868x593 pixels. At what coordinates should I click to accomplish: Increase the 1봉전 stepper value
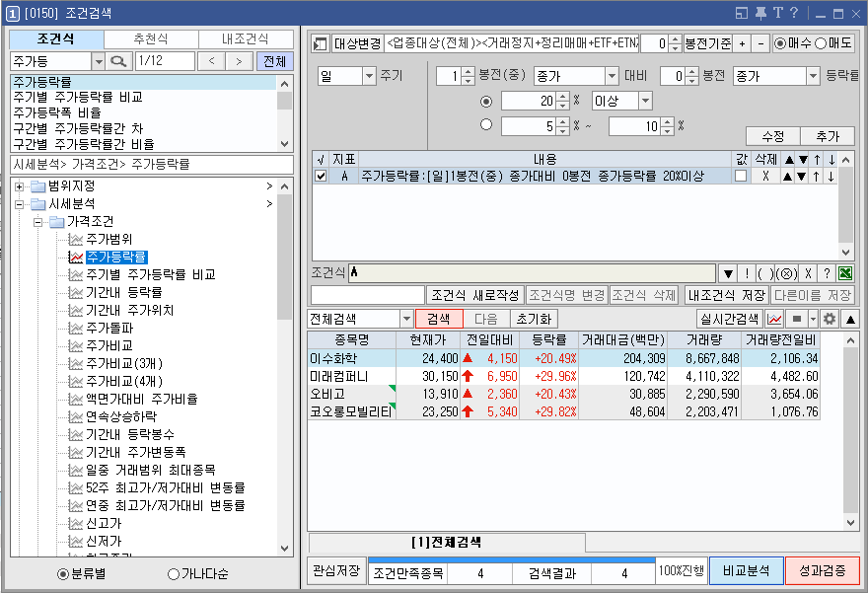tap(468, 72)
